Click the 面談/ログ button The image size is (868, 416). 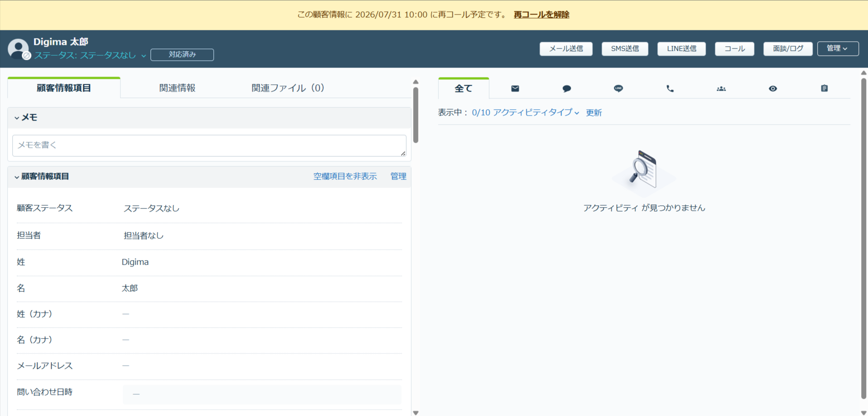(788, 48)
